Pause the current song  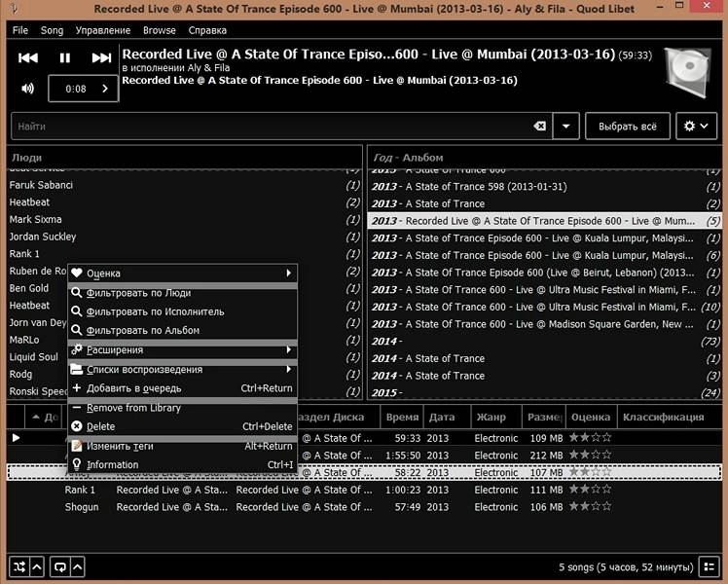pos(65,58)
